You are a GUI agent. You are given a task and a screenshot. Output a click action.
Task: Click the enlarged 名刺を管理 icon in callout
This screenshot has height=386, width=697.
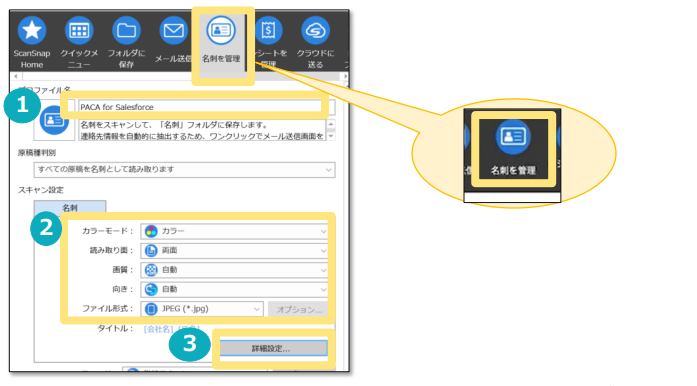(513, 137)
